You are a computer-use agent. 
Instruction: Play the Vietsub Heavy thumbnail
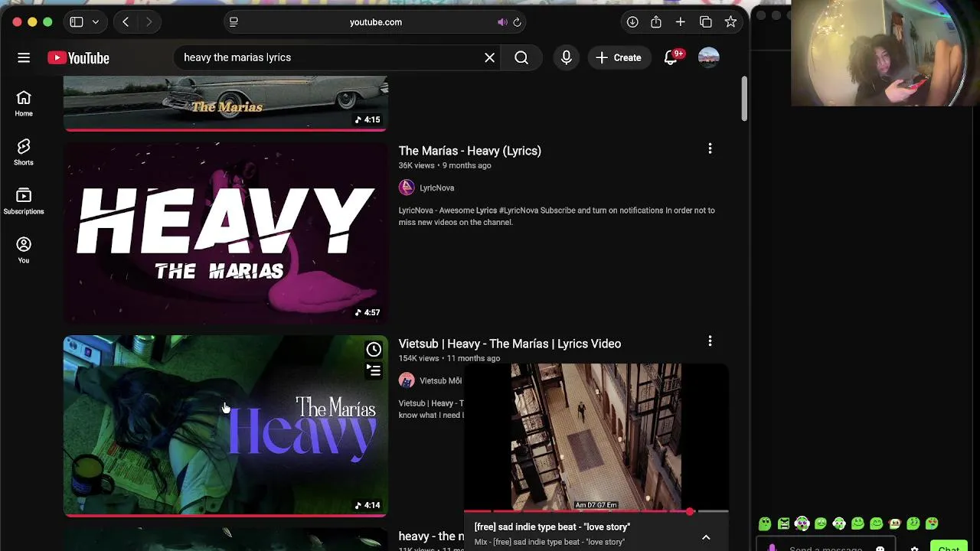(226, 425)
